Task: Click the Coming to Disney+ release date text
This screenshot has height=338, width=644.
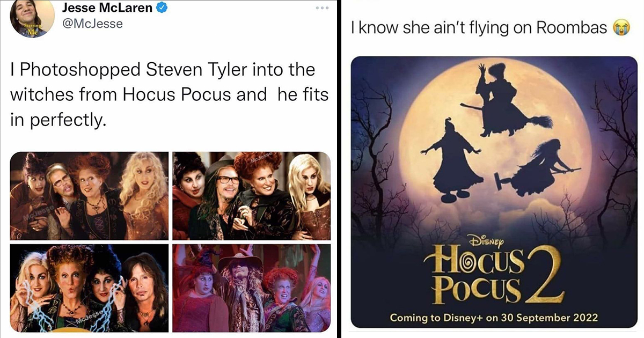Action: (x=494, y=317)
